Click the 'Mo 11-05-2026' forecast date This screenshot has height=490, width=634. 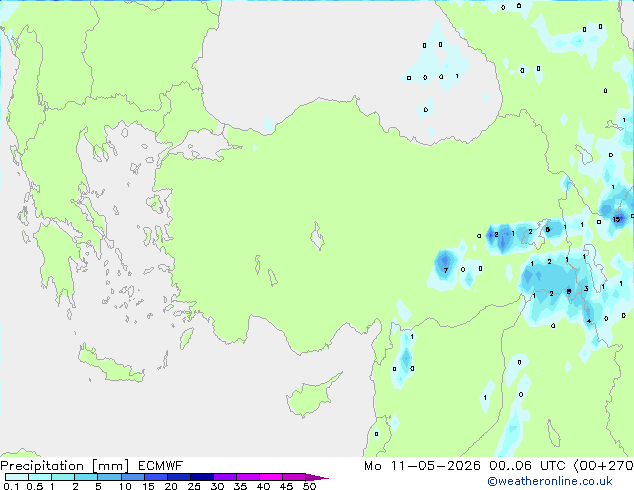(422, 466)
